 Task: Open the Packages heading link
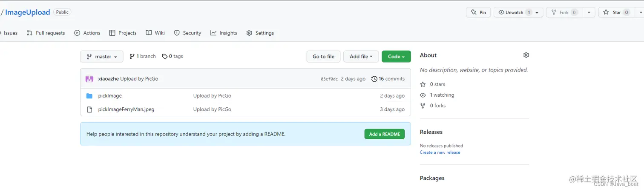[432, 178]
